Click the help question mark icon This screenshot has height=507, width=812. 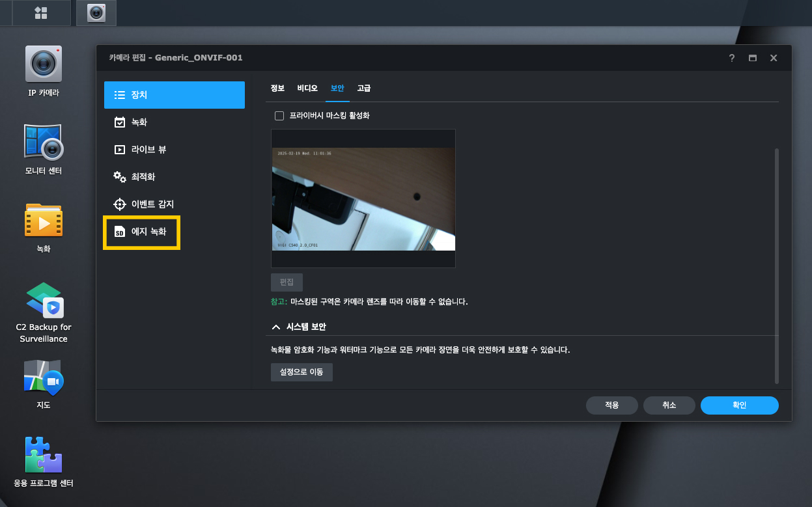point(732,58)
